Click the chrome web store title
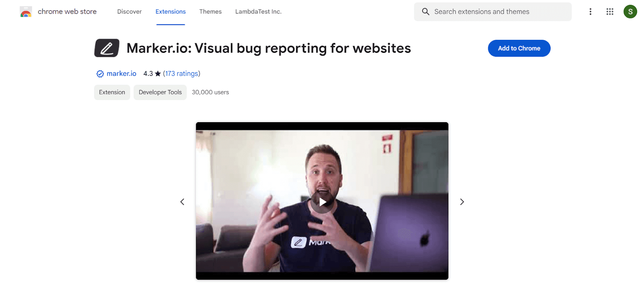The height and width of the screenshot is (293, 644). tap(67, 12)
